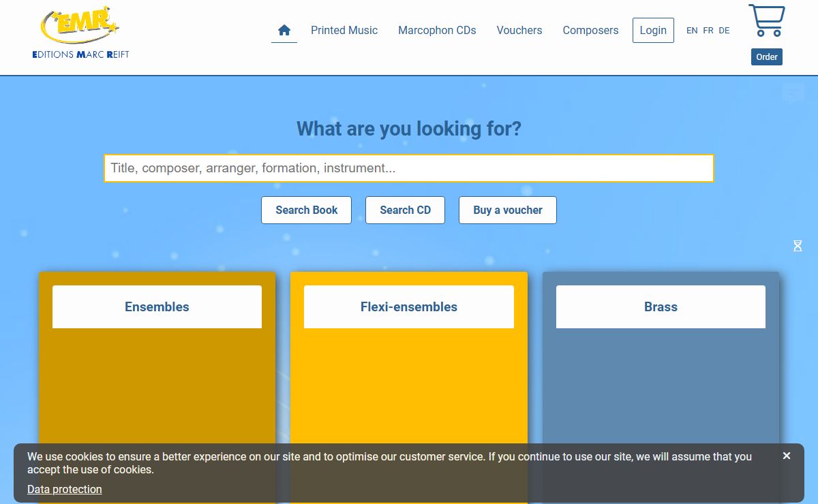Switch site language to EN

point(692,31)
